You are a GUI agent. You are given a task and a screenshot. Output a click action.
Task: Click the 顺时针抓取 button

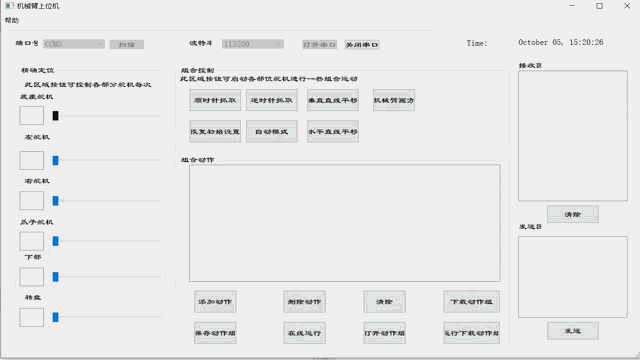[x=215, y=100]
